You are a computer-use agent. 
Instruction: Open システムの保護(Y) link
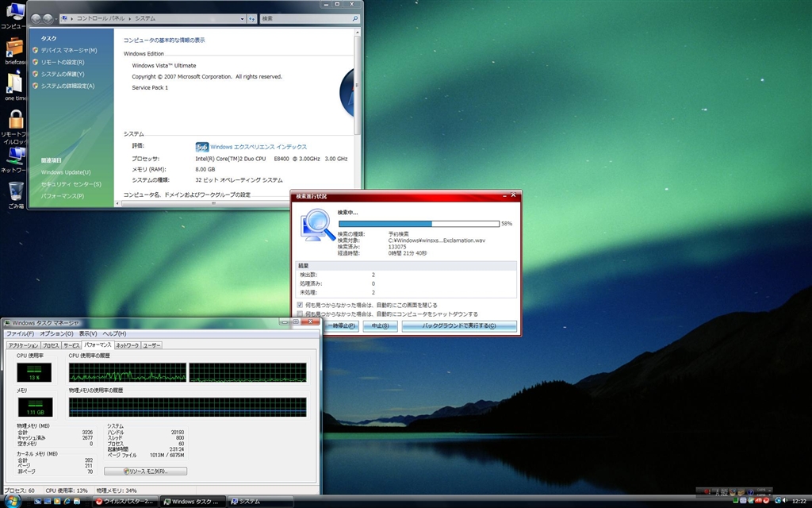point(63,74)
